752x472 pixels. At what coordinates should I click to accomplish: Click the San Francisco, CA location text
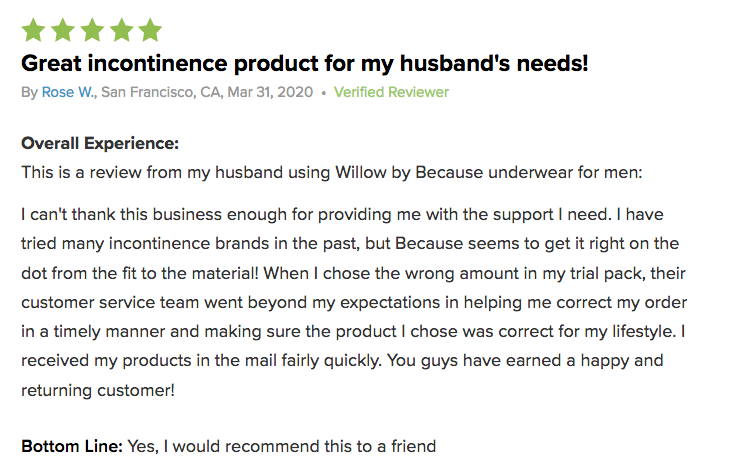point(162,92)
